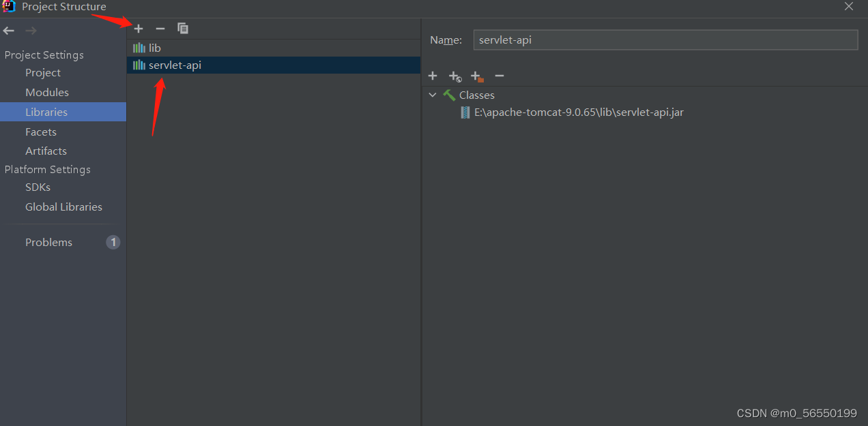Click the add classes plus icon
The width and height of the screenshot is (868, 426).
pyautogui.click(x=433, y=76)
